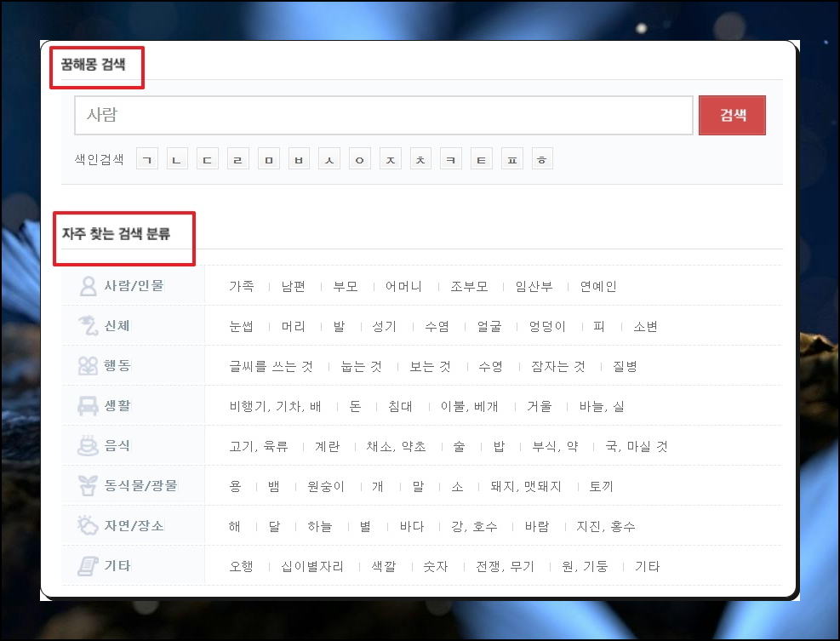
Task: Open the 가족 dream link
Action: click(x=242, y=286)
